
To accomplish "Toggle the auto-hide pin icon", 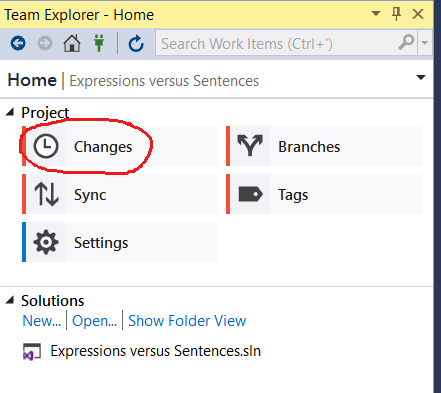I will click(396, 14).
